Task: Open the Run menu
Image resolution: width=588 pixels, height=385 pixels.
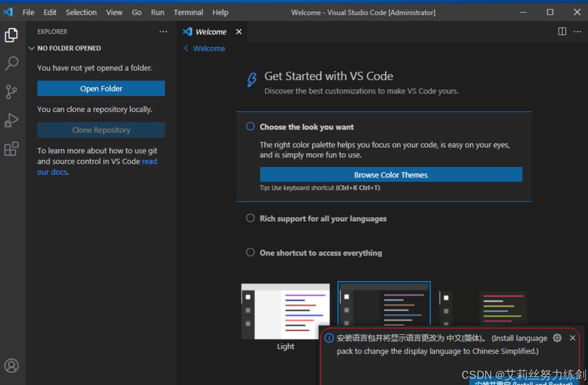Action: pos(157,12)
